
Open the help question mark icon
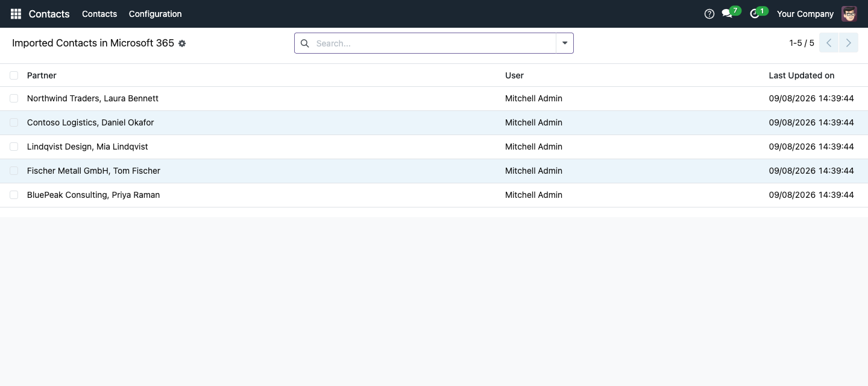[x=709, y=14]
